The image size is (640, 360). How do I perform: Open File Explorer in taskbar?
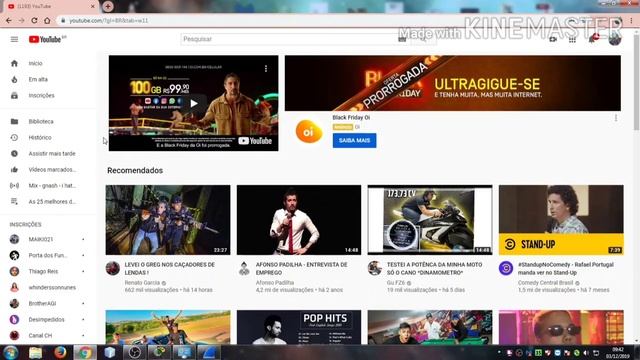[36, 352]
